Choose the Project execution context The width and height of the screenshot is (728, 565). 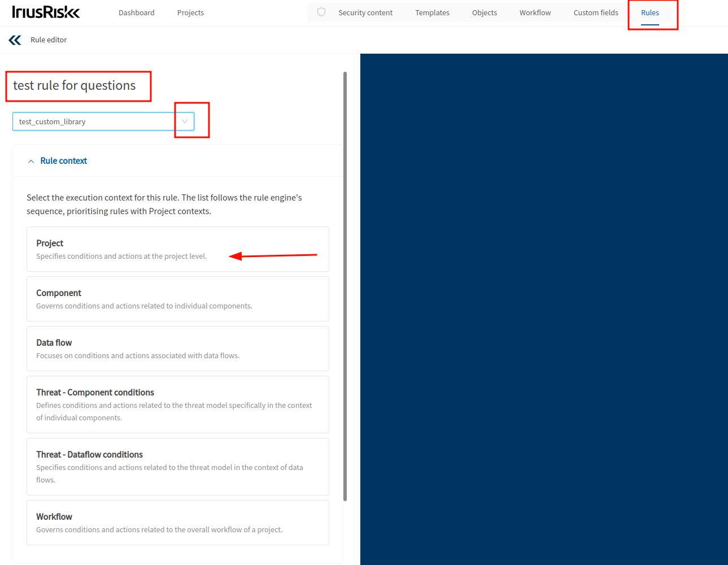(177, 249)
